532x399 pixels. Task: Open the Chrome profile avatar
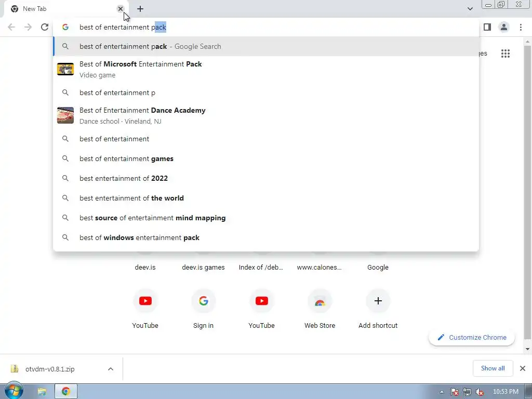[504, 27]
